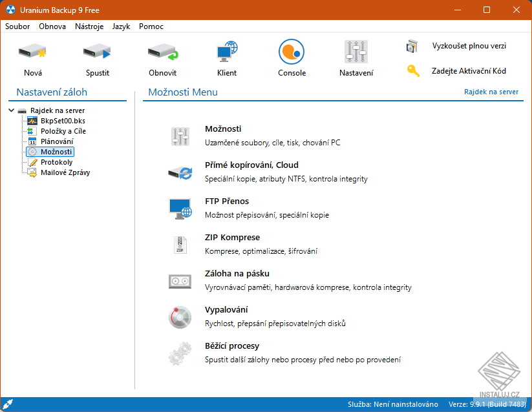Select Mailové Zprávy tree label
Image resolution: width=532 pixels, height=412 pixels.
(x=65, y=173)
